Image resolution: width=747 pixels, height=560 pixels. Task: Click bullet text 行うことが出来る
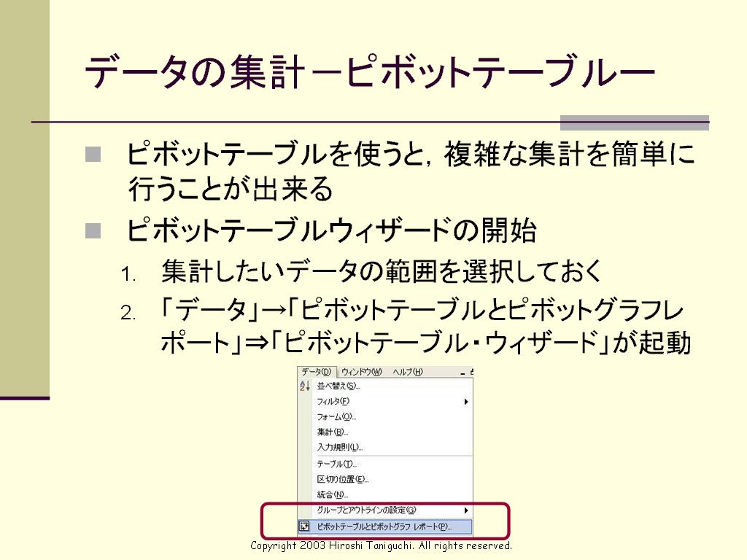pyautogui.click(x=231, y=189)
